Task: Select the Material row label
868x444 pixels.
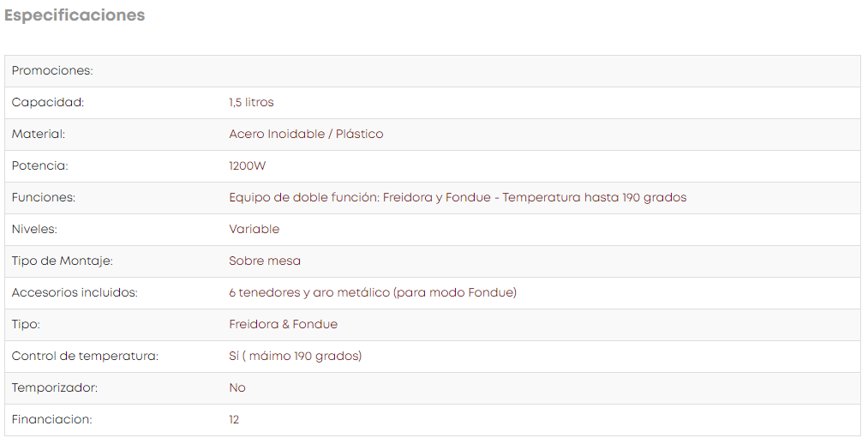Action: coord(39,134)
